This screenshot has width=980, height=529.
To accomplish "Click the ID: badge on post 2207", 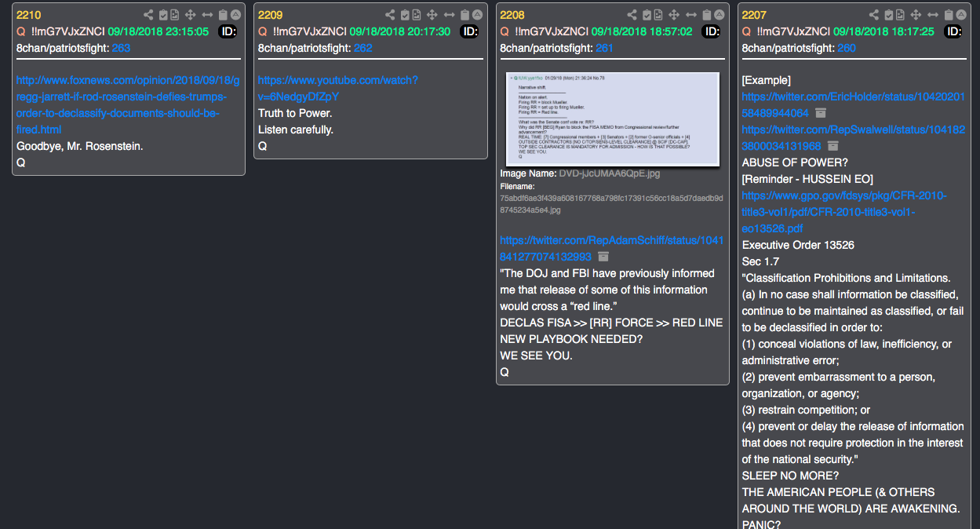I will coord(953,31).
